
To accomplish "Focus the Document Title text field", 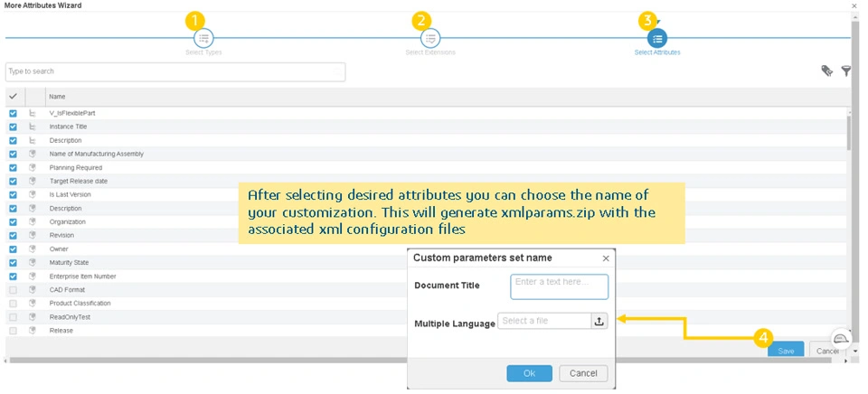I will (559, 286).
